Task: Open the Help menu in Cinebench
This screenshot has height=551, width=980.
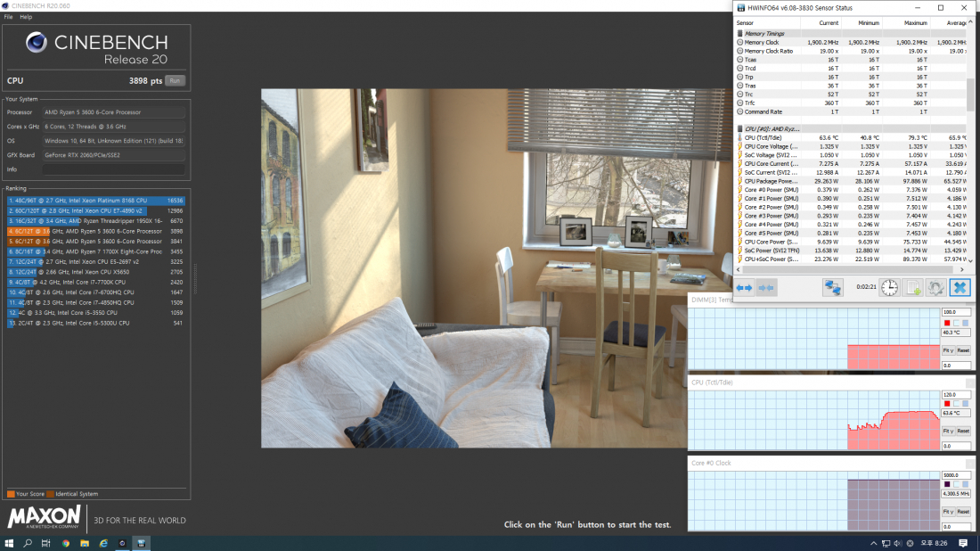Action: click(x=26, y=17)
